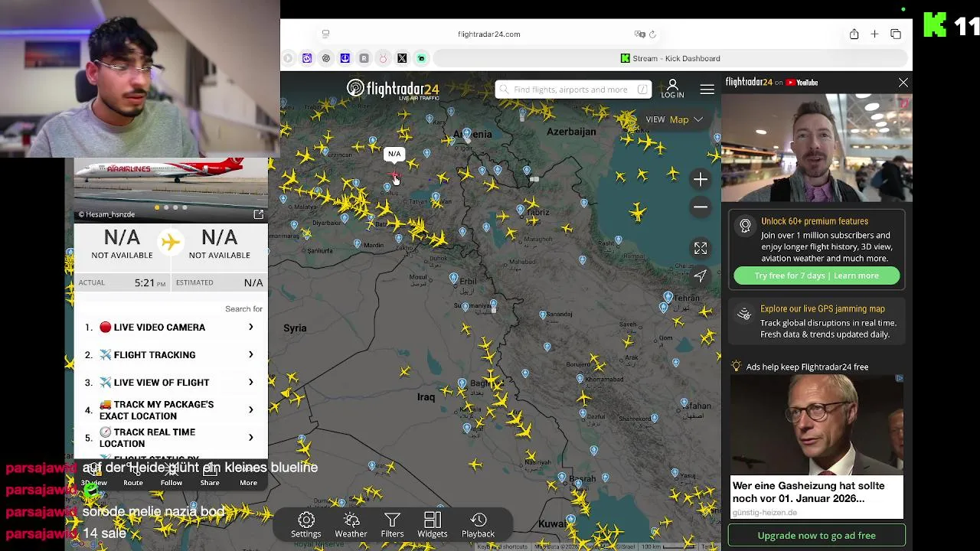Viewport: 980px width, 551px height.
Task: Click Share in the flight panel
Action: 210,476
